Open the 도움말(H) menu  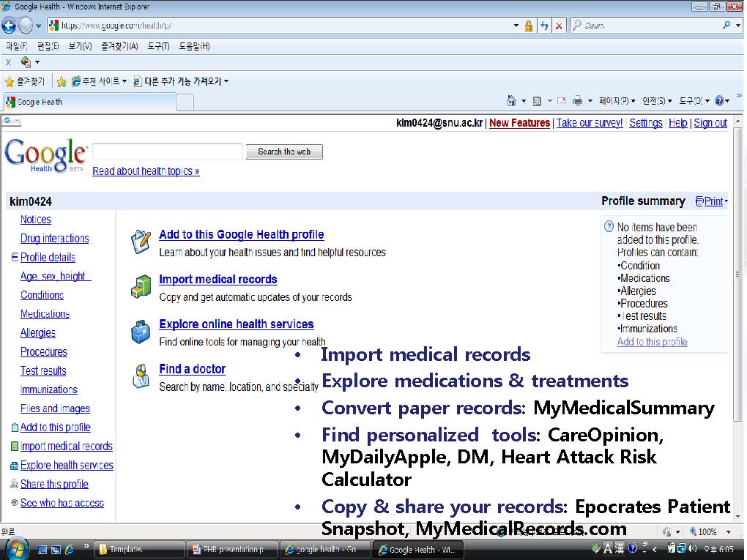[x=194, y=46]
